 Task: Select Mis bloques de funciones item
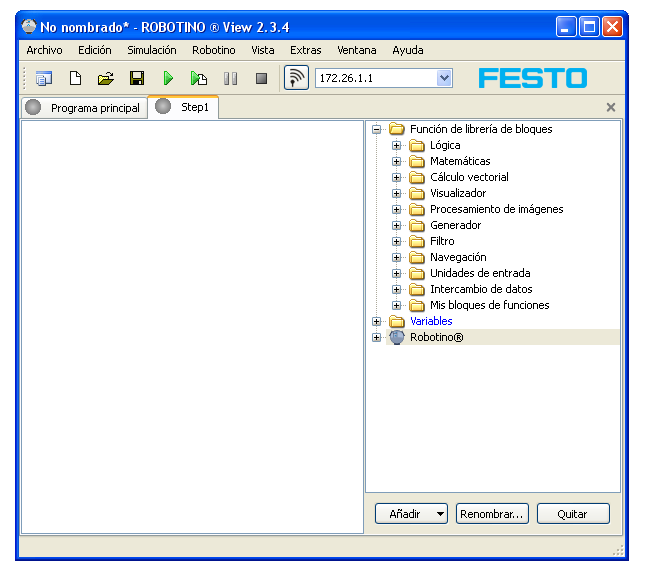(490, 305)
